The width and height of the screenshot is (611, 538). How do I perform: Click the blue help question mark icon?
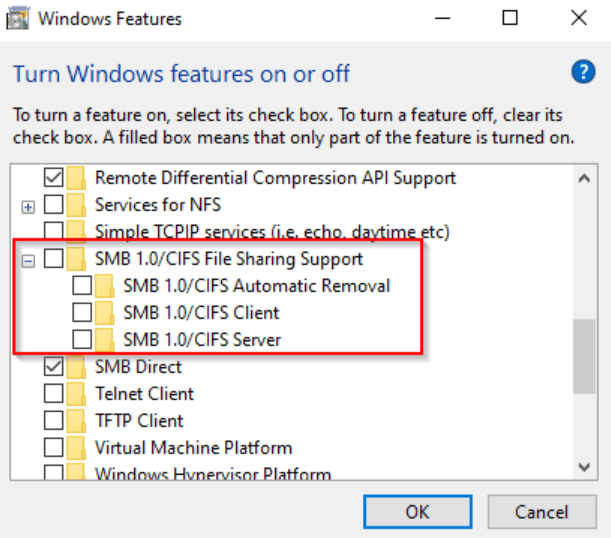pyautogui.click(x=583, y=72)
